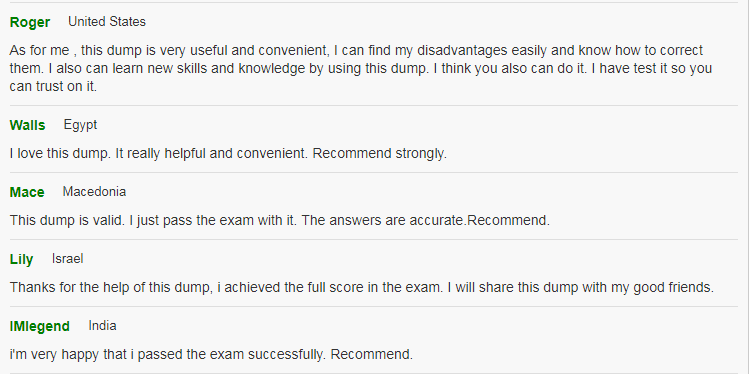Click 'share this dump with my good friends' text
The width and height of the screenshot is (750, 374).
point(596,287)
